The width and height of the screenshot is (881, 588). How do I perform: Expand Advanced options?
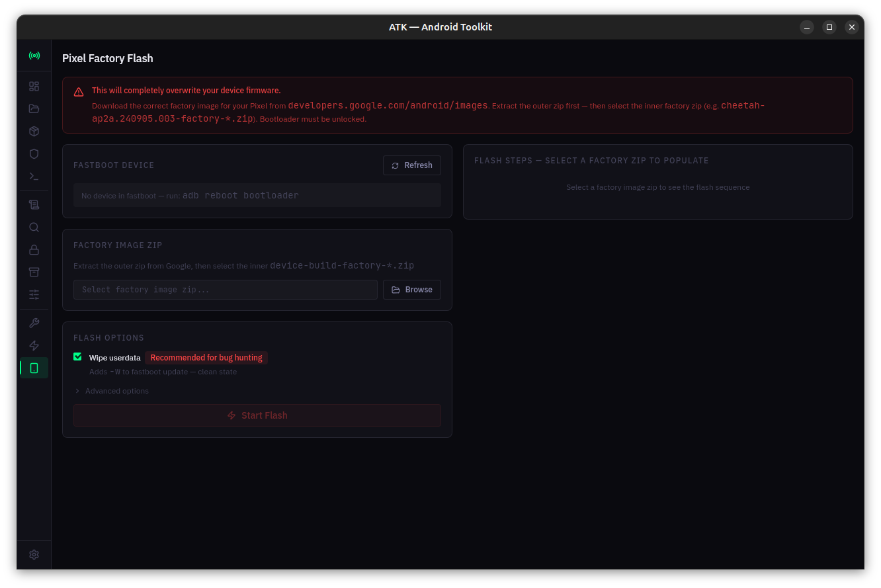point(112,391)
